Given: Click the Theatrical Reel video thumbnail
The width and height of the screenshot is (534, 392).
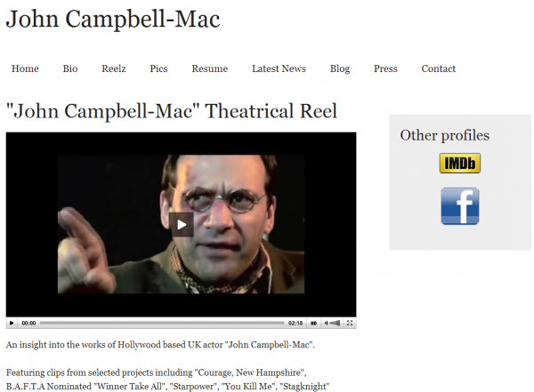Looking at the screenshot, I should tap(181, 225).
